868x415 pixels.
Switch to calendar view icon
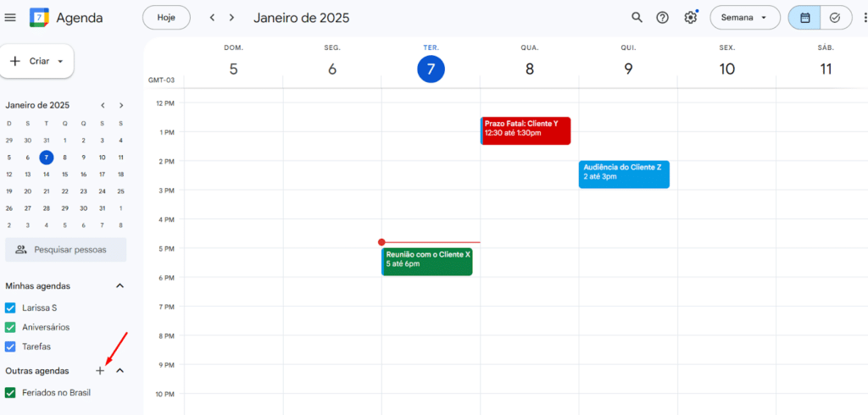[804, 18]
